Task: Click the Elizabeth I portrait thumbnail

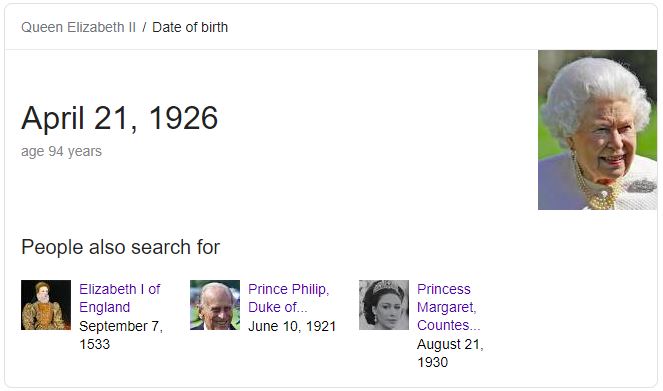Action: pos(46,305)
